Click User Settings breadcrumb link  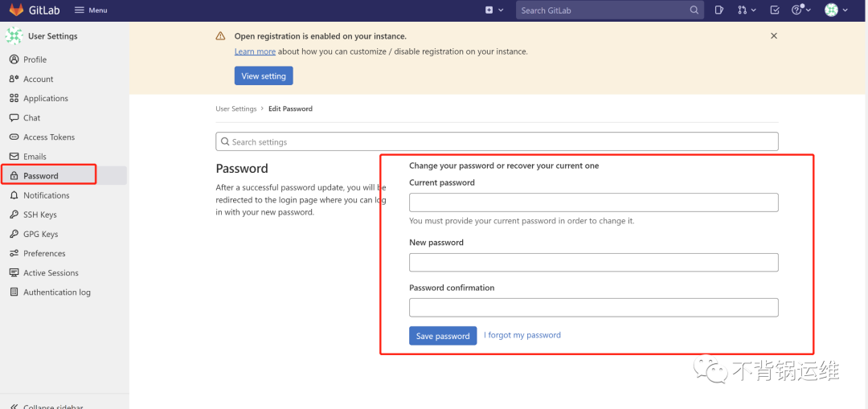click(x=235, y=109)
